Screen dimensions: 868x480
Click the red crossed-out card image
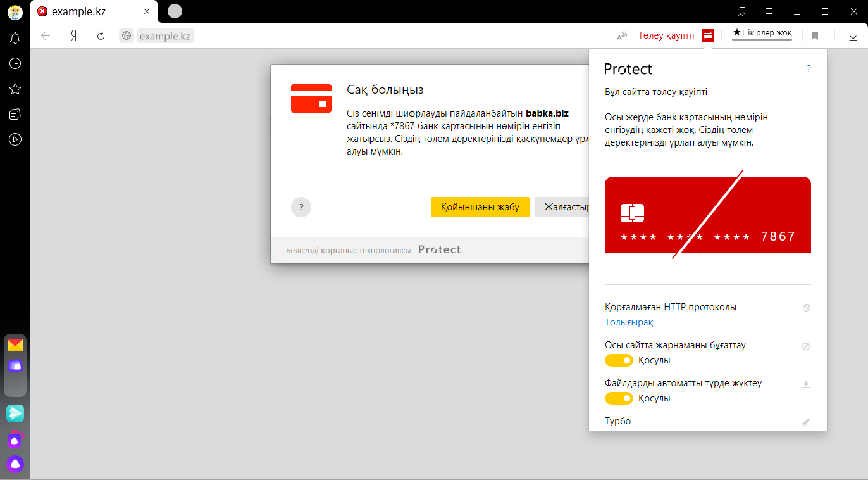tap(707, 215)
